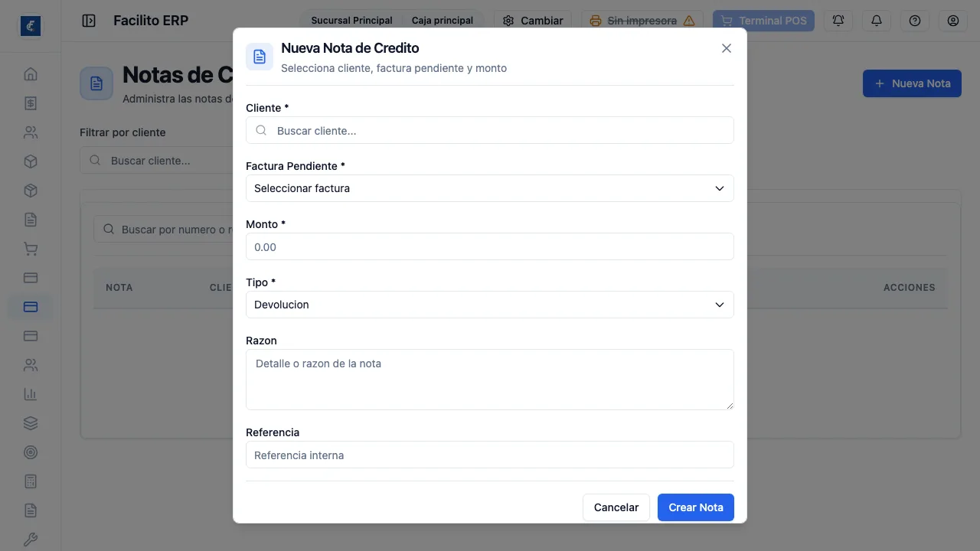Open Terminal POS

tap(763, 21)
